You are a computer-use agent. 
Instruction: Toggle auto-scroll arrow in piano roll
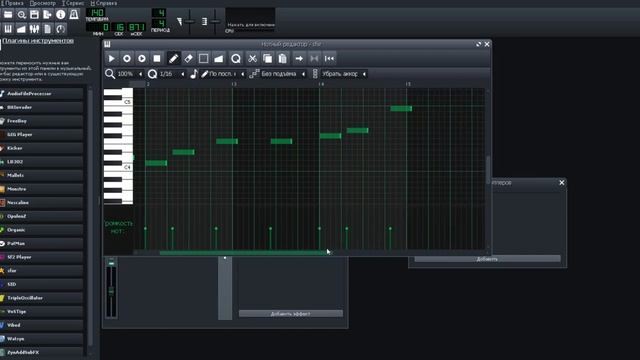(x=299, y=58)
